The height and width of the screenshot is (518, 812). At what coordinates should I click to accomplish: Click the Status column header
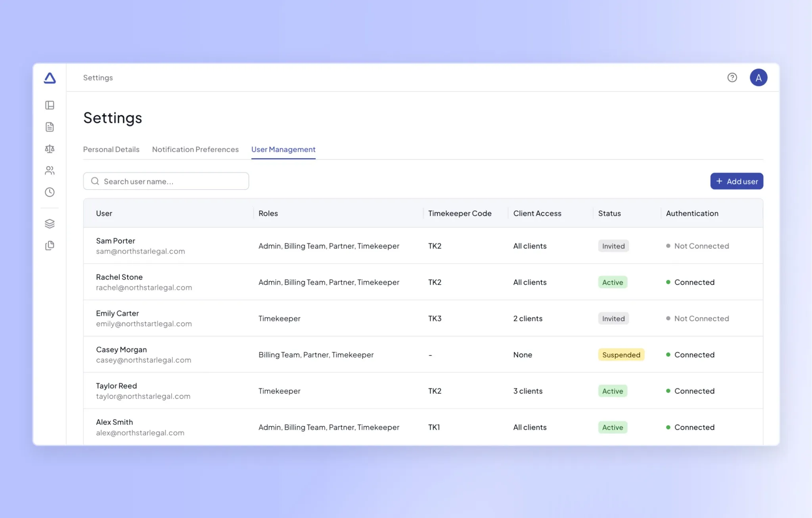609,213
